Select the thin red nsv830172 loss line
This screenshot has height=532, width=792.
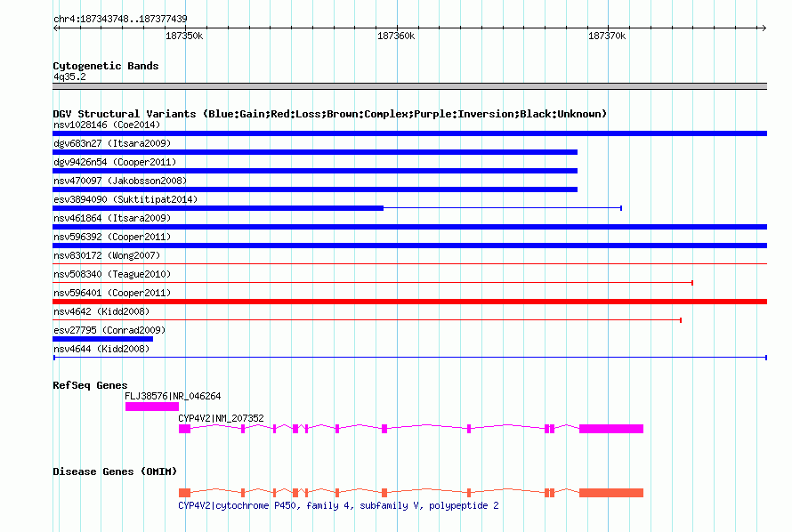point(409,263)
